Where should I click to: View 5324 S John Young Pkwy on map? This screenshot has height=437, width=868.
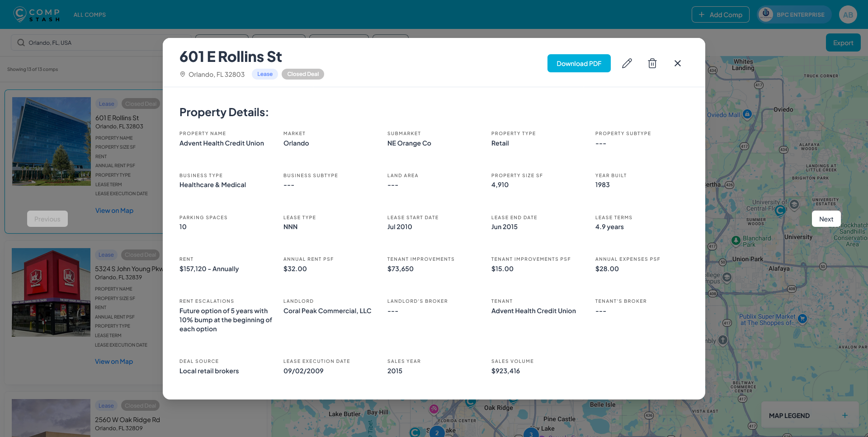[x=114, y=362]
